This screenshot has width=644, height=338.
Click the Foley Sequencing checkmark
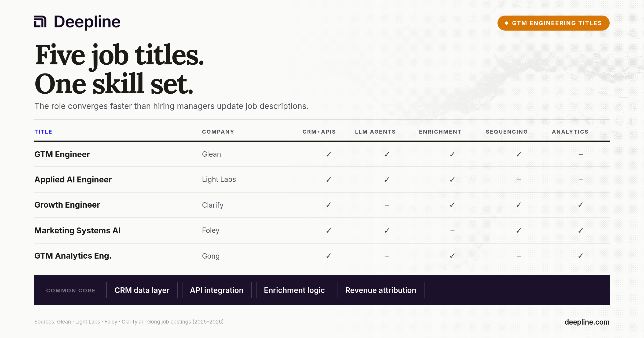pos(518,230)
